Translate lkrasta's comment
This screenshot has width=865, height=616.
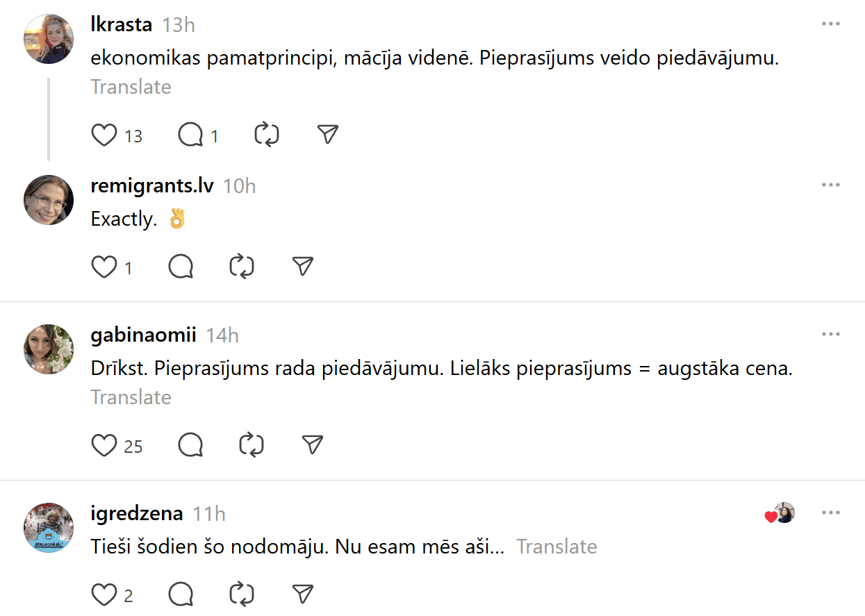click(131, 87)
